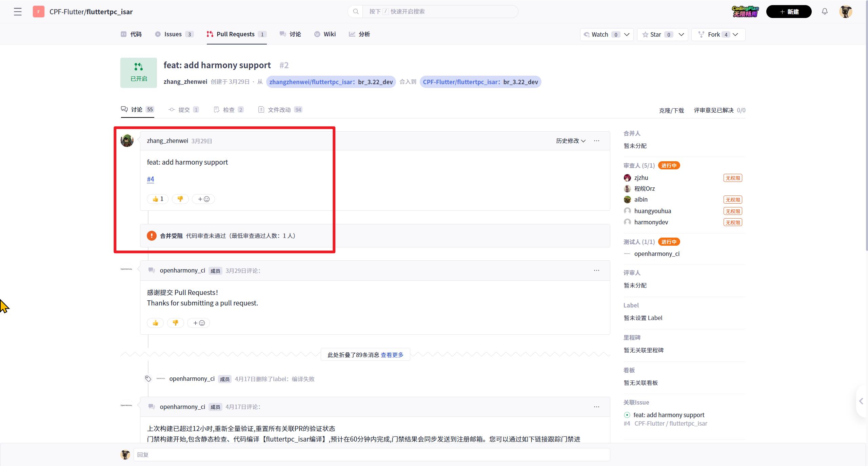868x466 pixels.
Task: Click reviewer zjzhu's avatar
Action: click(x=627, y=178)
